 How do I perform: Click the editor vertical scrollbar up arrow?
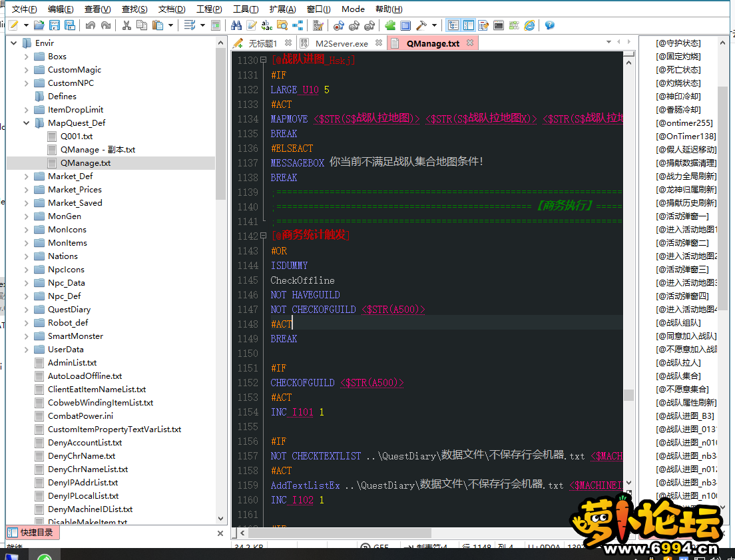[628, 63]
